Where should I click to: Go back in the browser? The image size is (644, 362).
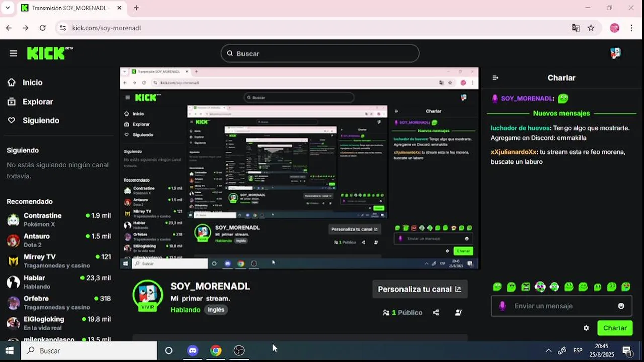(9, 28)
